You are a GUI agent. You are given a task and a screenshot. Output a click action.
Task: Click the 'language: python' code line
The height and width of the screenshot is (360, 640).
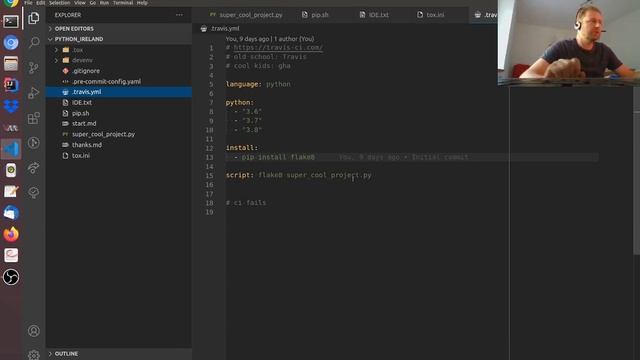point(258,84)
